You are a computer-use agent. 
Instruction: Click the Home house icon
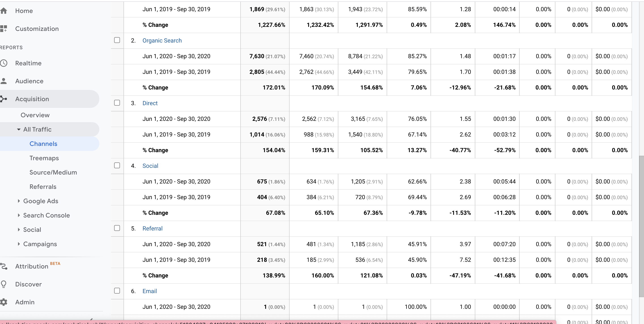(4, 11)
